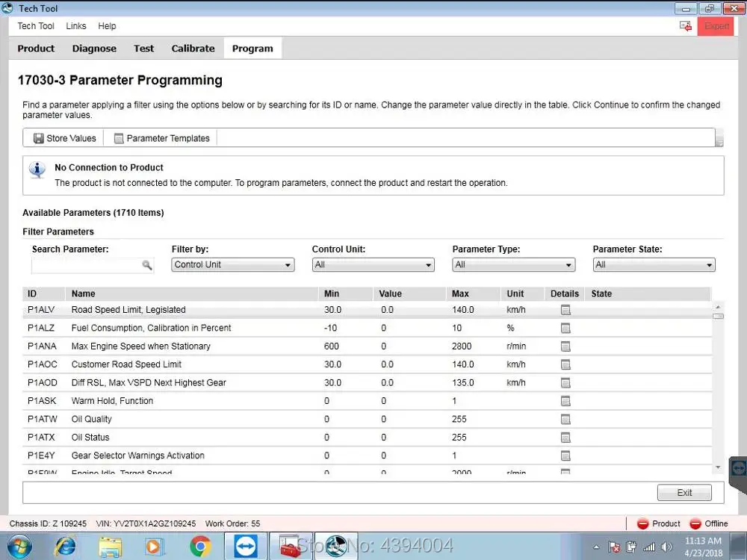Click the red exit icon beside Expert
747x560 pixels.
[x=685, y=26]
